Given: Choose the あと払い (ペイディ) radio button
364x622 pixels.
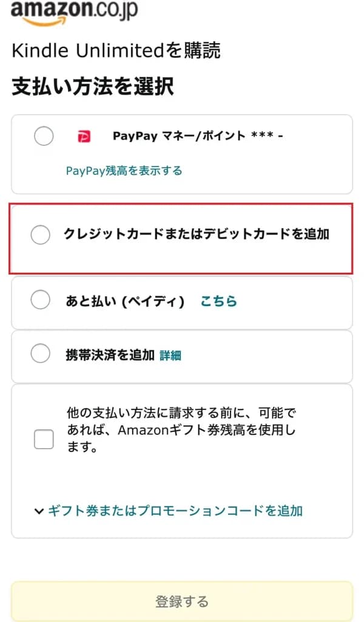Looking at the screenshot, I should [x=40, y=300].
